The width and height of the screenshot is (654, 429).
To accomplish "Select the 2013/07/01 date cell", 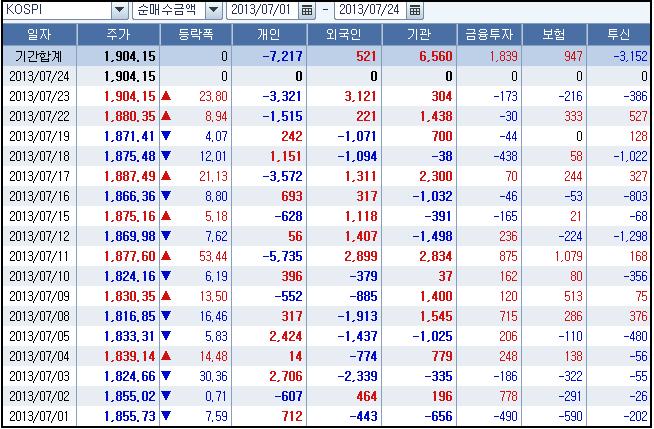I will 40,416.
